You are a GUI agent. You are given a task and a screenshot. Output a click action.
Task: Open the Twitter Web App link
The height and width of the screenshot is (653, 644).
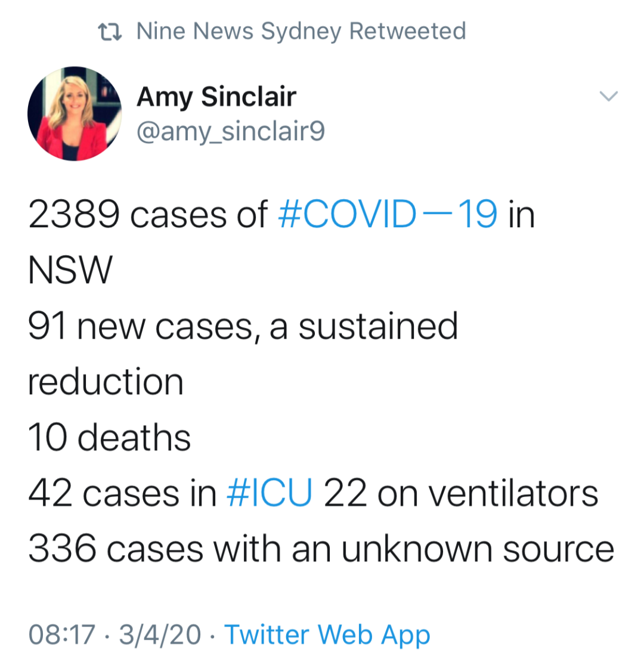point(327,635)
